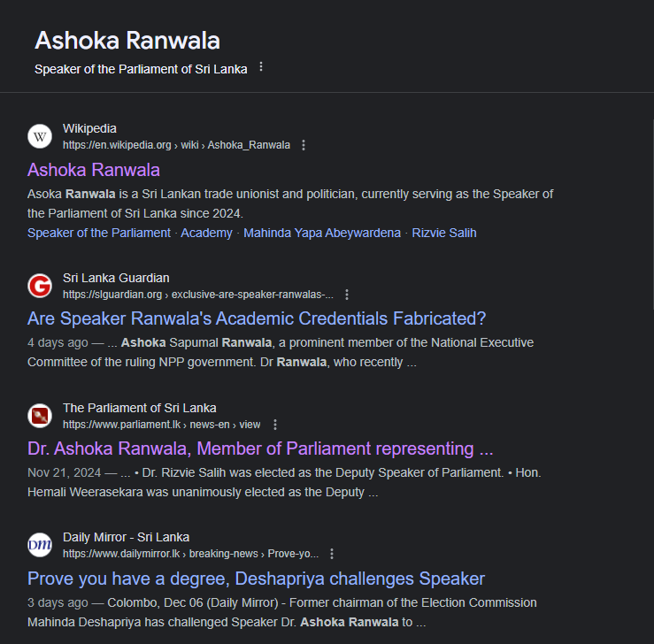Follow the 'Academy' sitelink
The height and width of the screenshot is (644, 654).
(206, 233)
